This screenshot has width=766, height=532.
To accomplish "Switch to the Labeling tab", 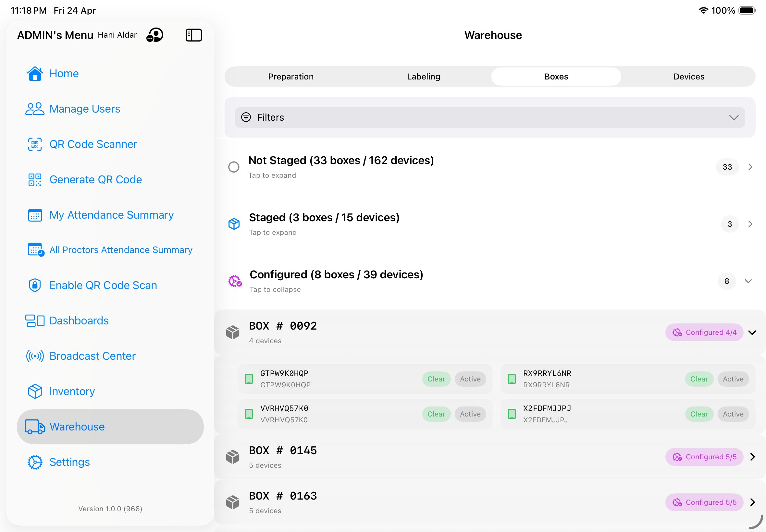I will pos(423,76).
